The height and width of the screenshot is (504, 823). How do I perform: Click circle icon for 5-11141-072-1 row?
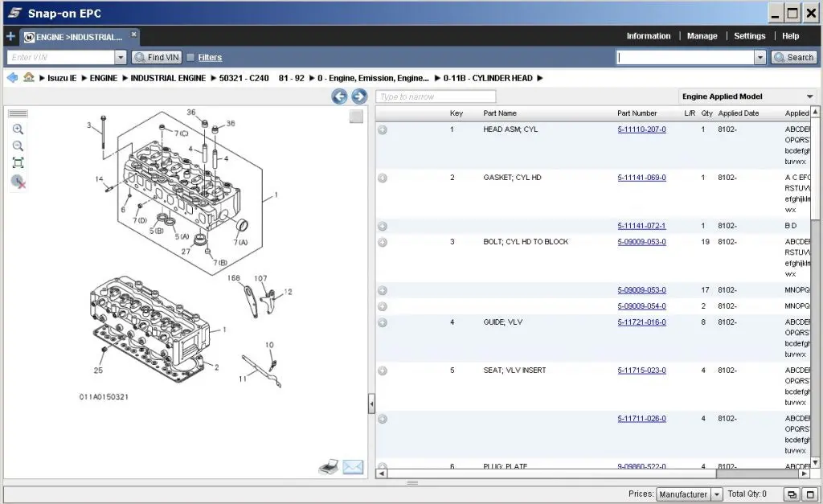point(383,226)
